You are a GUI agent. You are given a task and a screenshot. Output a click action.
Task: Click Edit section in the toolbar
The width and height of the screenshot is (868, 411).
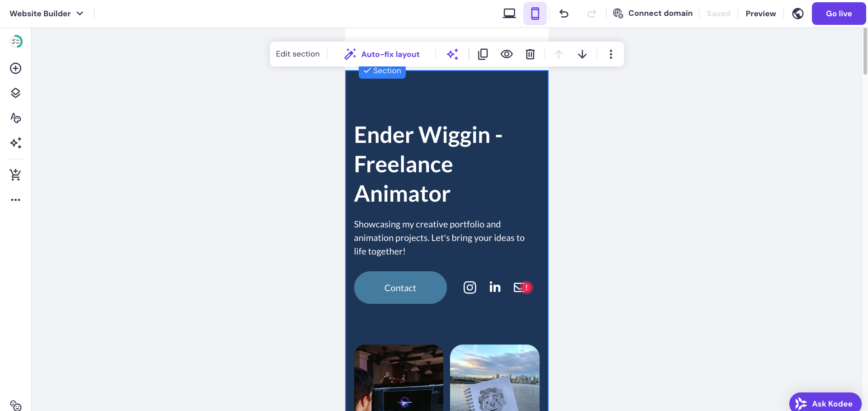(x=298, y=54)
